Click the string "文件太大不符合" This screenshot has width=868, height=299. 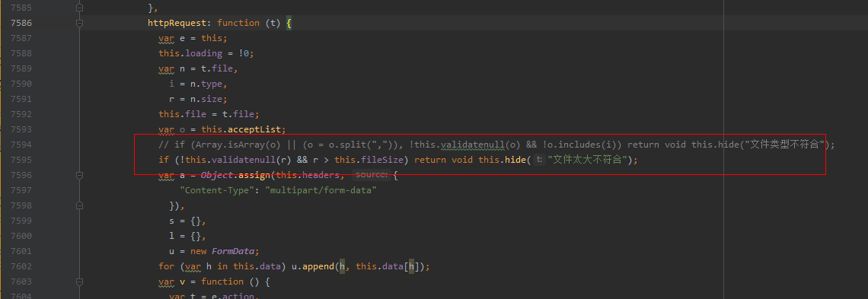(x=588, y=160)
